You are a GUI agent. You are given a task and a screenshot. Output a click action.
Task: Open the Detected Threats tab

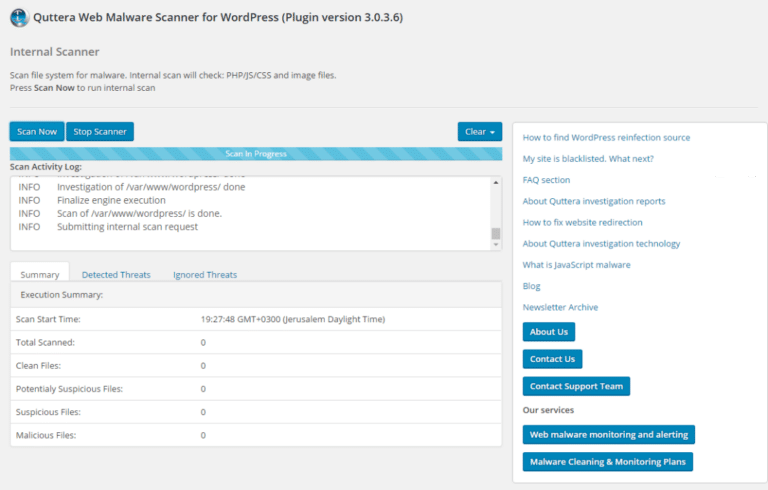(116, 274)
